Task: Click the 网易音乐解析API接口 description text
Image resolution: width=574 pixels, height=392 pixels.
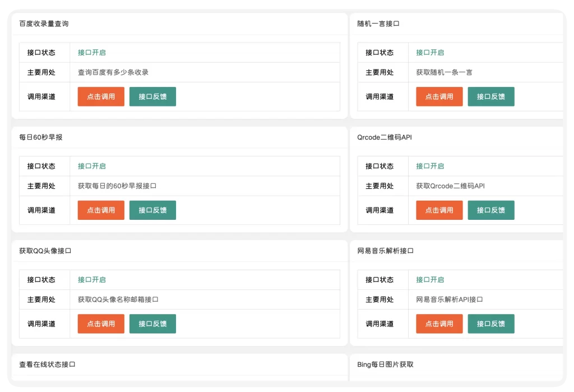Action: point(450,299)
